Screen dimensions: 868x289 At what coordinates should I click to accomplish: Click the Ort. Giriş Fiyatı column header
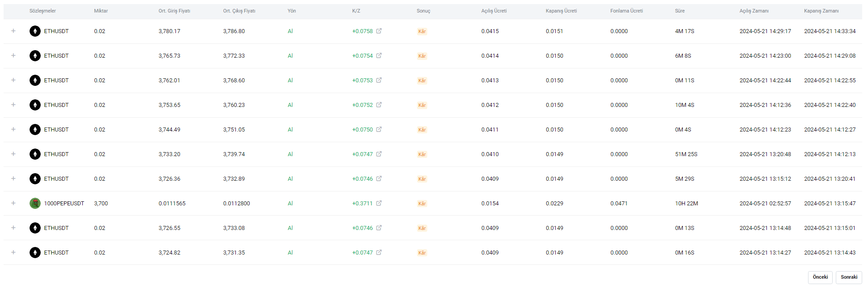tap(174, 11)
